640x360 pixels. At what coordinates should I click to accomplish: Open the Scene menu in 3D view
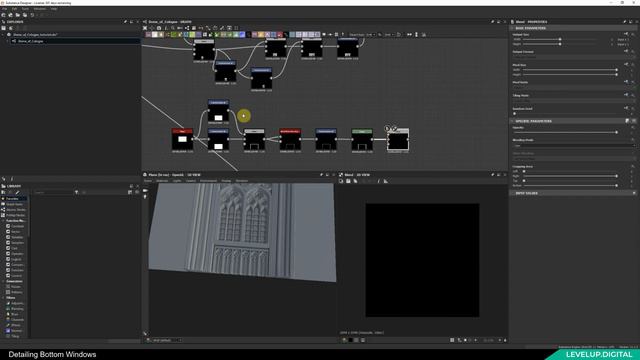tap(148, 181)
